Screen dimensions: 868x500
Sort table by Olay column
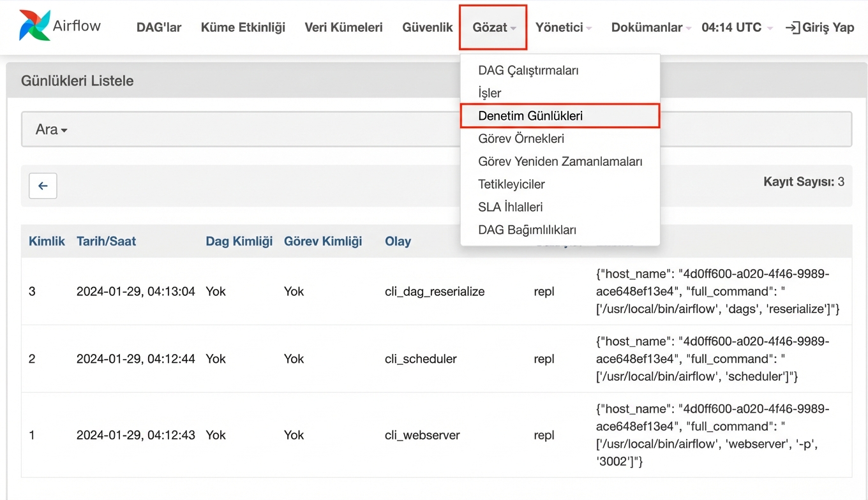(398, 241)
